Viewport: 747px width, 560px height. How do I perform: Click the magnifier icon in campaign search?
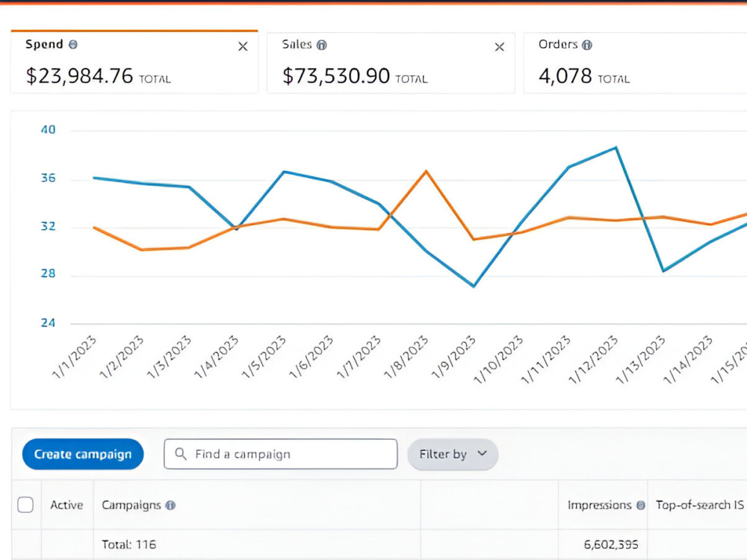(181, 453)
